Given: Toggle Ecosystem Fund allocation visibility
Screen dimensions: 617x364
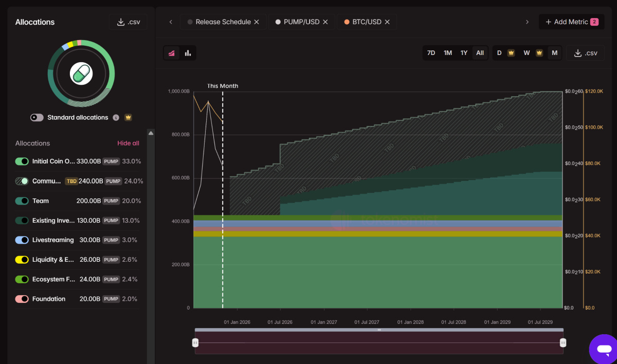Looking at the screenshot, I should click(x=22, y=279).
